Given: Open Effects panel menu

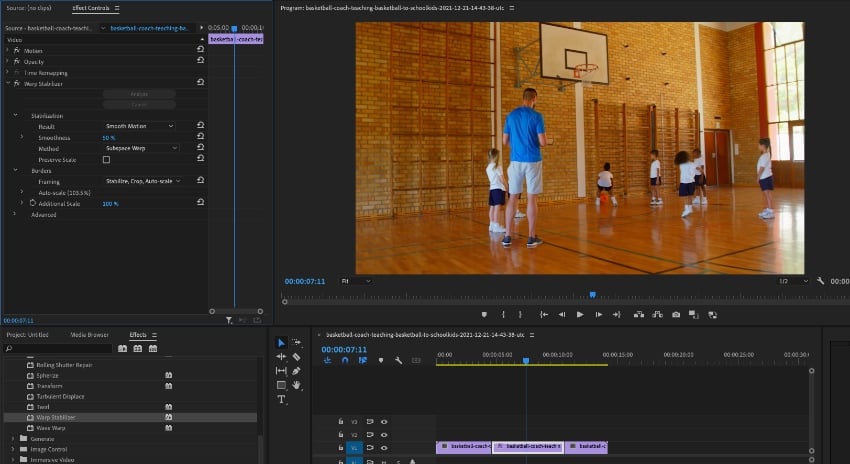Looking at the screenshot, I should pyautogui.click(x=154, y=335).
